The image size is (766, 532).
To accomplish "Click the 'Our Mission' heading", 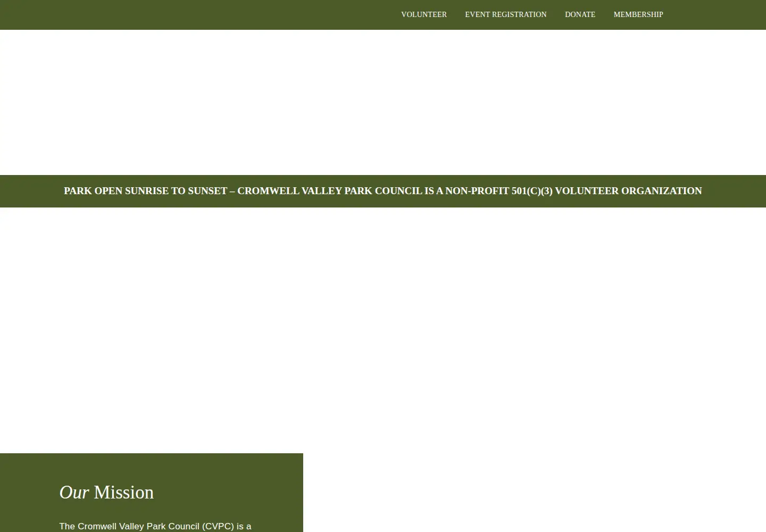I will click(106, 493).
